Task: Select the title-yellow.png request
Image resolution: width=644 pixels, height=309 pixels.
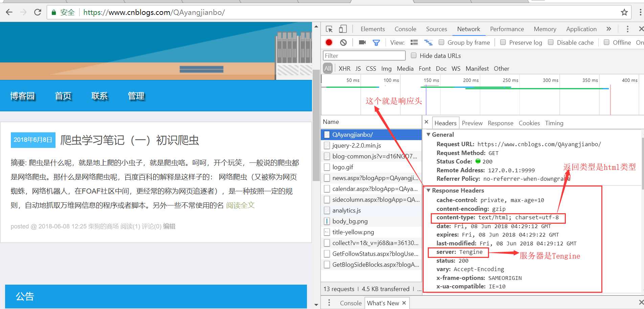Action: pos(371,232)
